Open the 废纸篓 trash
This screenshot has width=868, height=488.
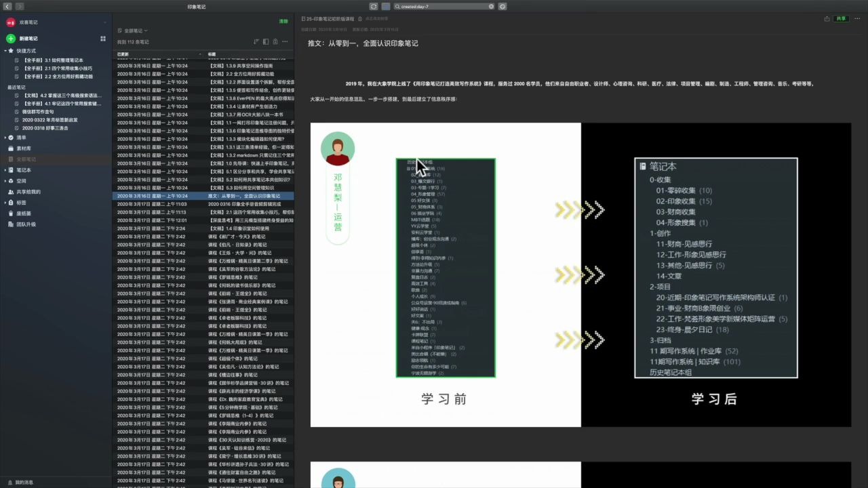(x=22, y=213)
